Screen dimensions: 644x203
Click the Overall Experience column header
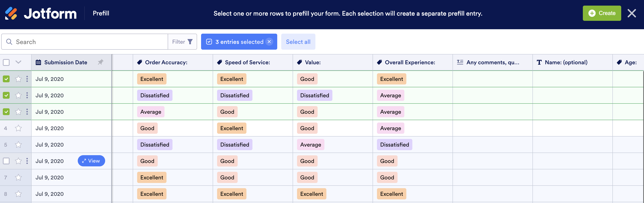(410, 62)
